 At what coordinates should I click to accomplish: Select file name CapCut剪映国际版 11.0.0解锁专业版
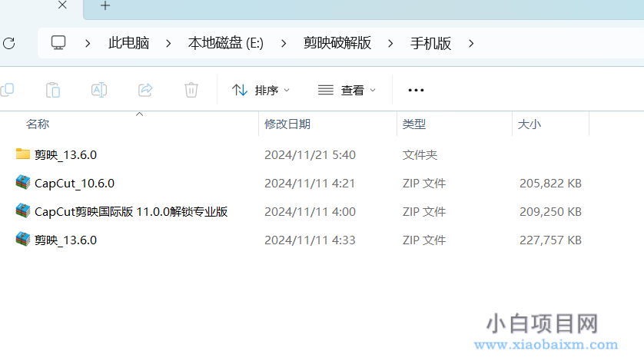point(131,211)
